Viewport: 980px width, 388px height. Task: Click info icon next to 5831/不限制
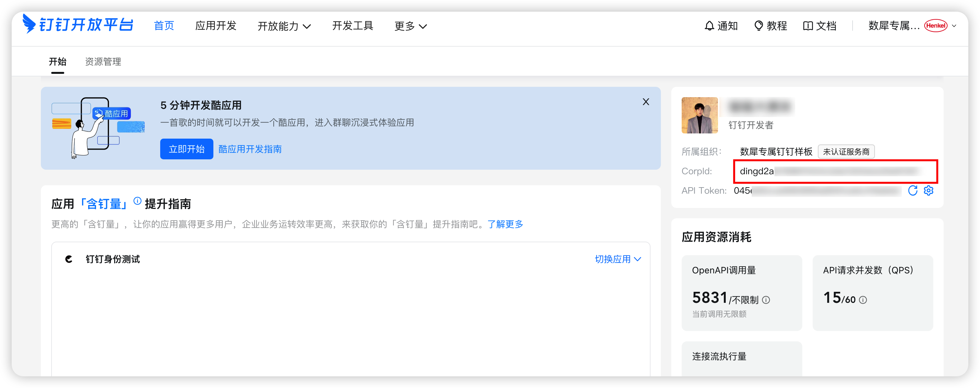[766, 300]
